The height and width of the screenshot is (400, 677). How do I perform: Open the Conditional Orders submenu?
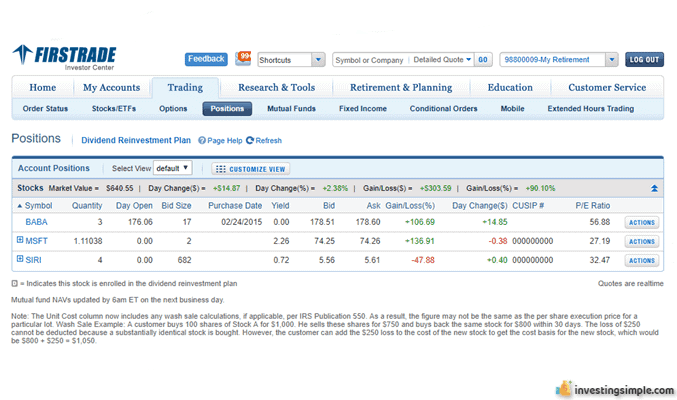pyautogui.click(x=443, y=109)
